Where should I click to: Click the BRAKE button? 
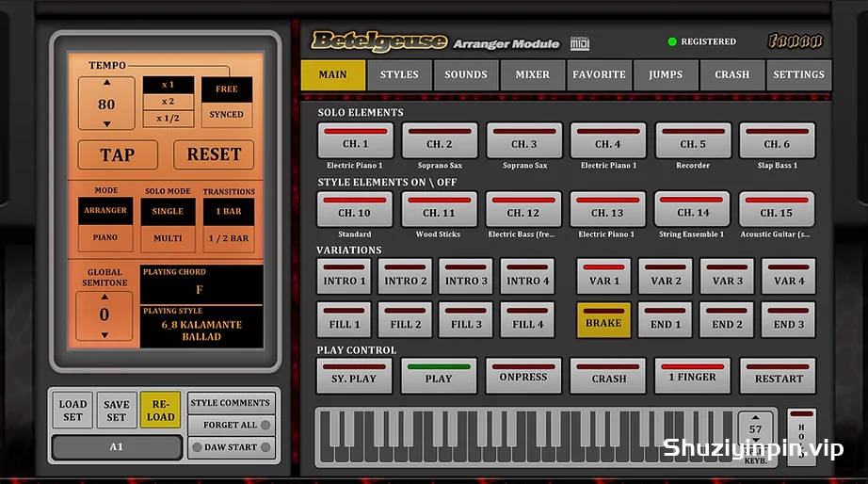click(603, 320)
